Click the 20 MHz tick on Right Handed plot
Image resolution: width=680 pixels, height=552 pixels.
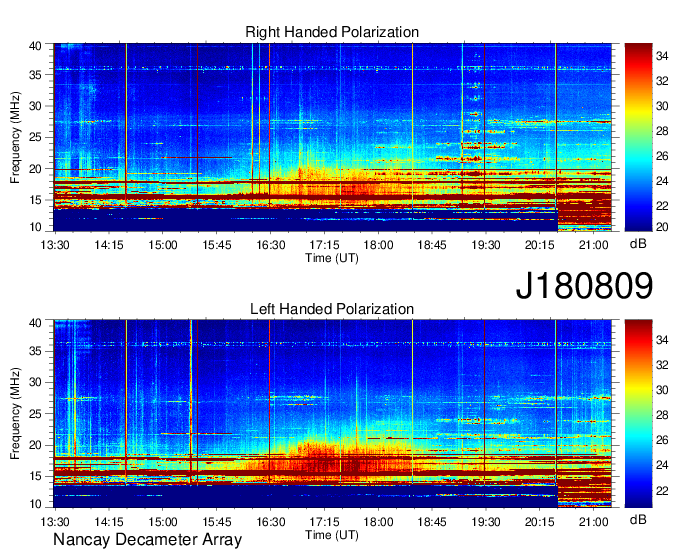tap(35, 169)
